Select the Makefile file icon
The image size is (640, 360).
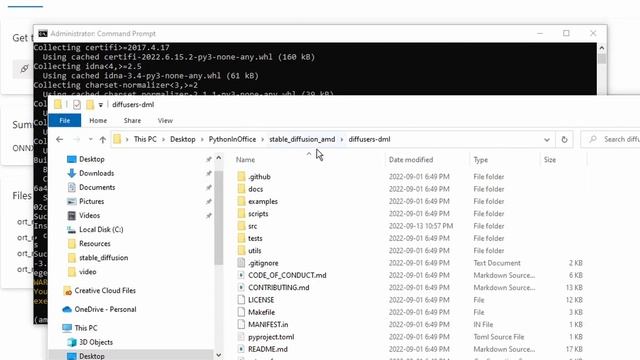coord(241,312)
